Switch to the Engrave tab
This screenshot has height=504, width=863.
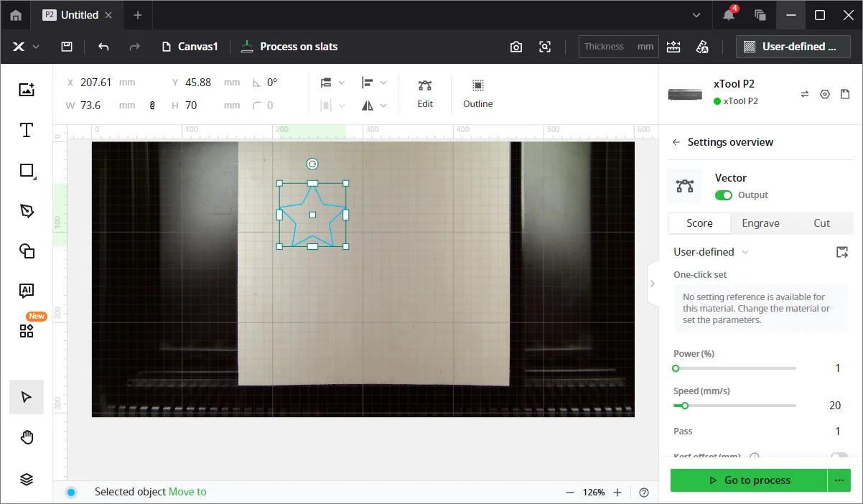click(x=760, y=223)
